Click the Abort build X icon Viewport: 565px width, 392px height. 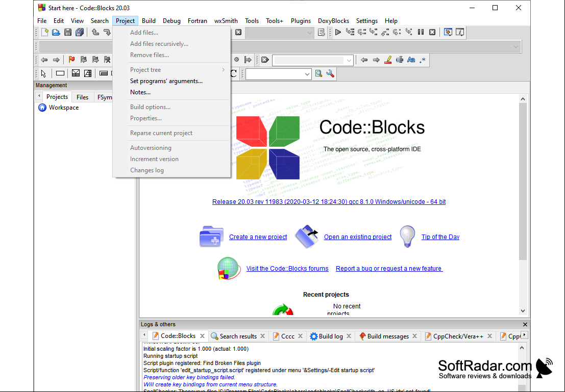(238, 33)
